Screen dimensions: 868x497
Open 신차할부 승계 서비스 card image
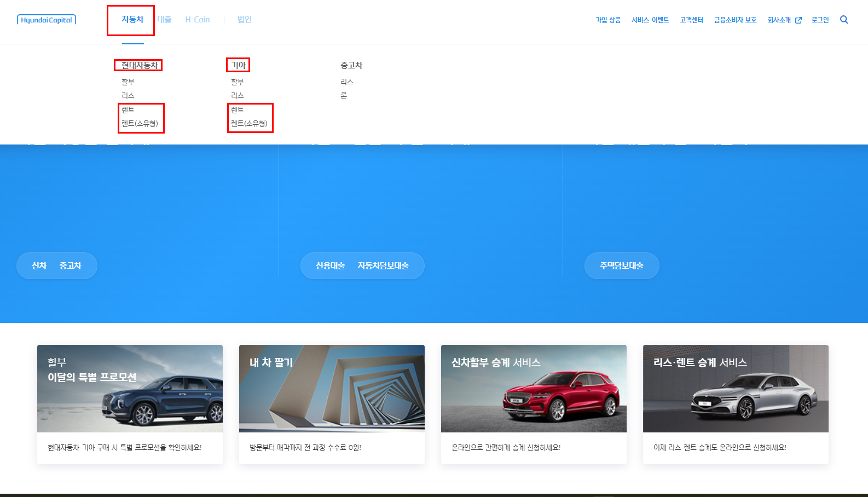pos(534,389)
